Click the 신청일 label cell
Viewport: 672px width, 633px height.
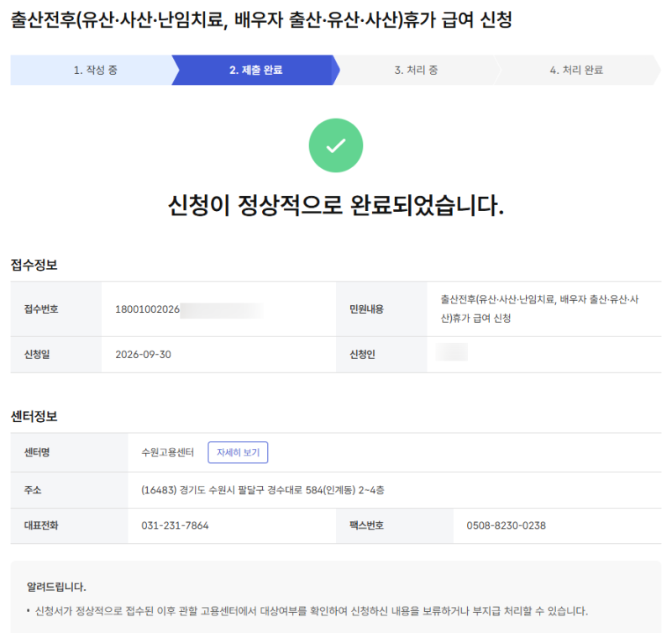pyautogui.click(x=56, y=355)
